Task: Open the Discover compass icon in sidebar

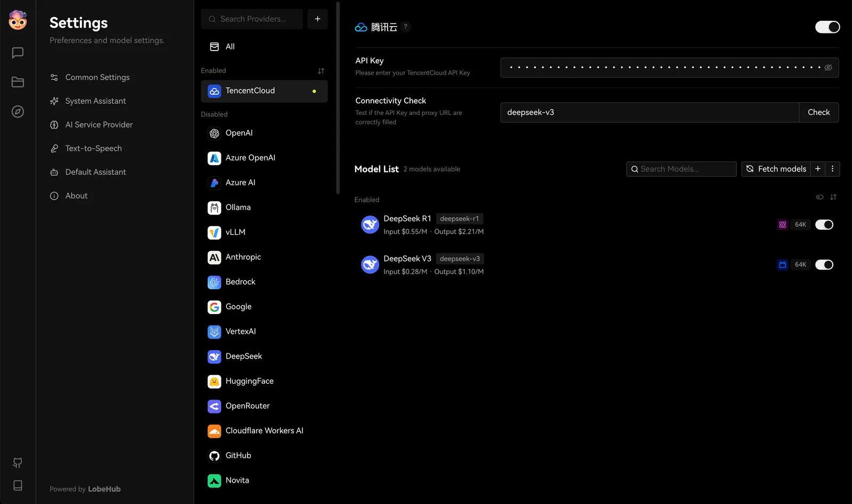Action: point(18,112)
